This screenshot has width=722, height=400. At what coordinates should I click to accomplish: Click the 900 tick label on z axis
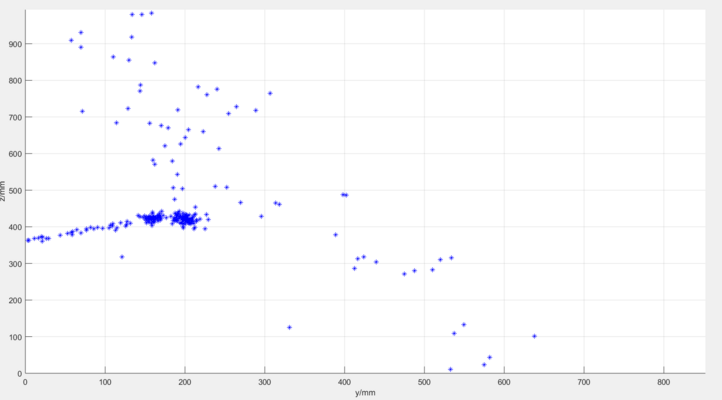(15, 44)
